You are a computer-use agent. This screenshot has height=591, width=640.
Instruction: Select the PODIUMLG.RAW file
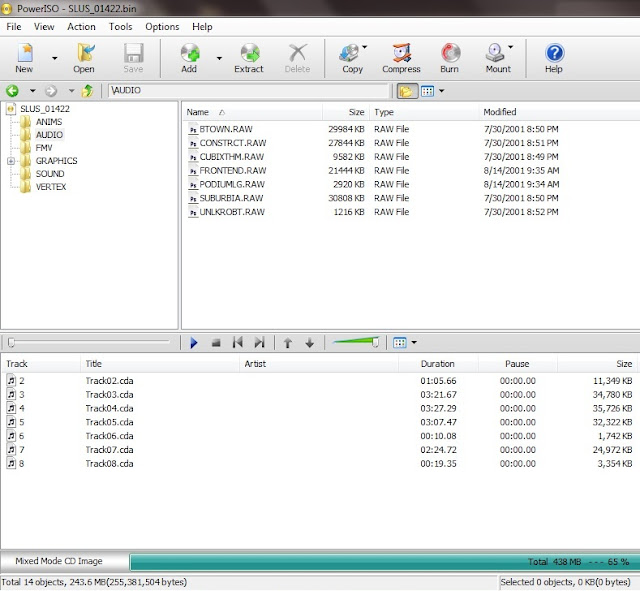coord(232,184)
